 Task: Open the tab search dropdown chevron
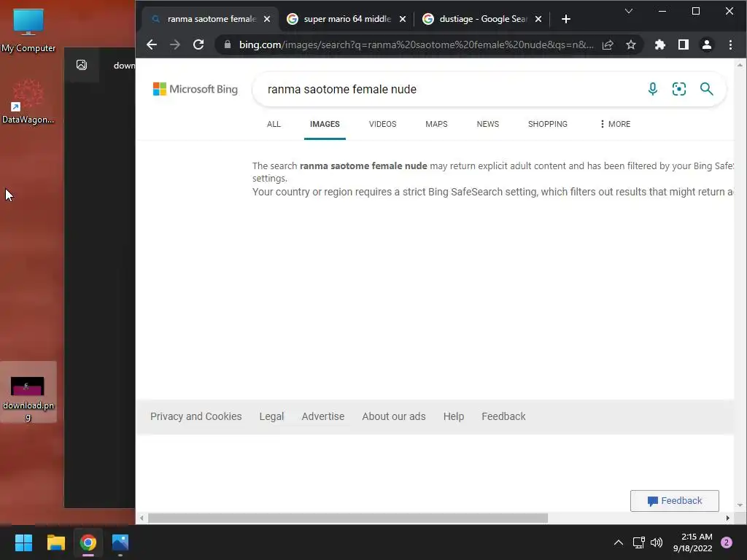pyautogui.click(x=629, y=11)
